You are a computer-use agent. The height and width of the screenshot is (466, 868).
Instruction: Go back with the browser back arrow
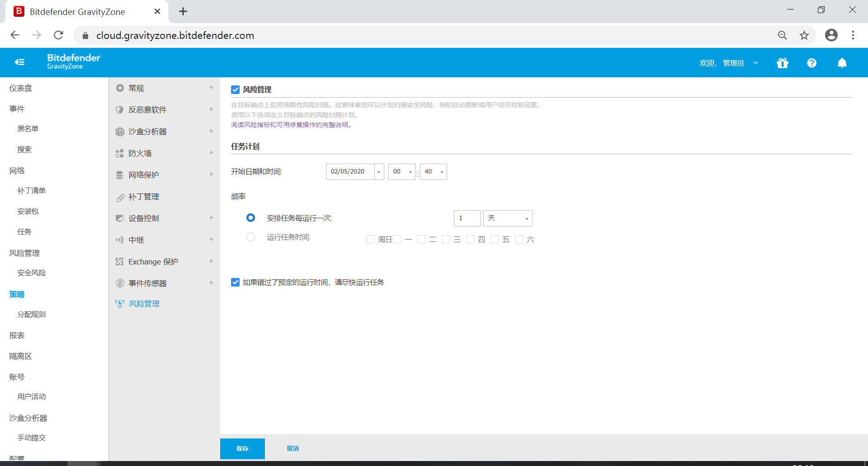coord(15,35)
